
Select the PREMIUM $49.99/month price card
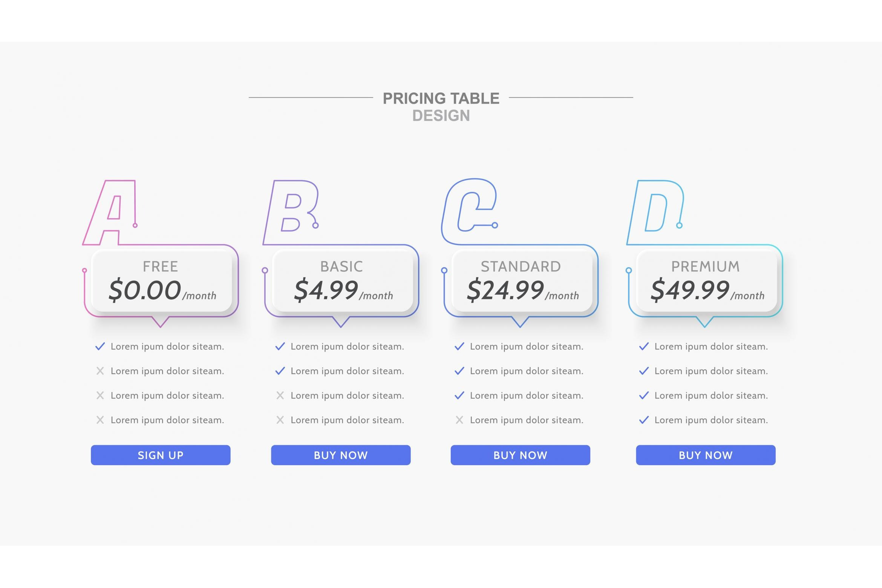pyautogui.click(x=707, y=281)
